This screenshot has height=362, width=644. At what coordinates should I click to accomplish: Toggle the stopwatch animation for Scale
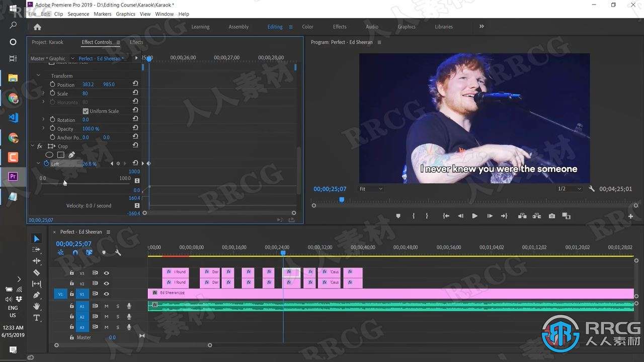click(x=52, y=94)
